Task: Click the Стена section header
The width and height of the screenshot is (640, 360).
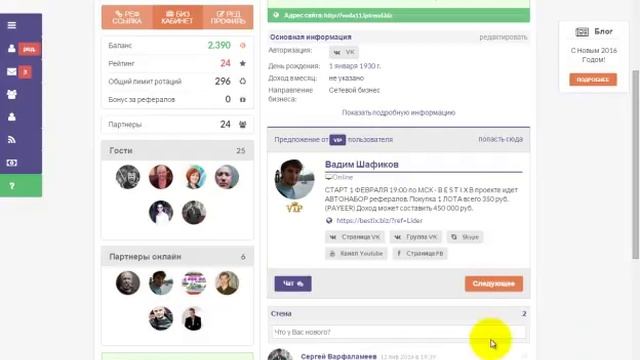Action: pos(398,313)
